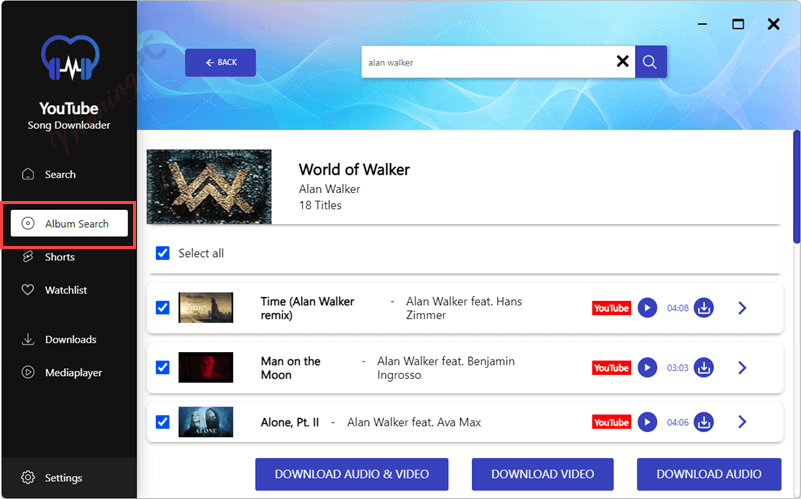Click the YouTube Song Downloader headphone logo
The height and width of the screenshot is (499, 801).
tap(69, 58)
